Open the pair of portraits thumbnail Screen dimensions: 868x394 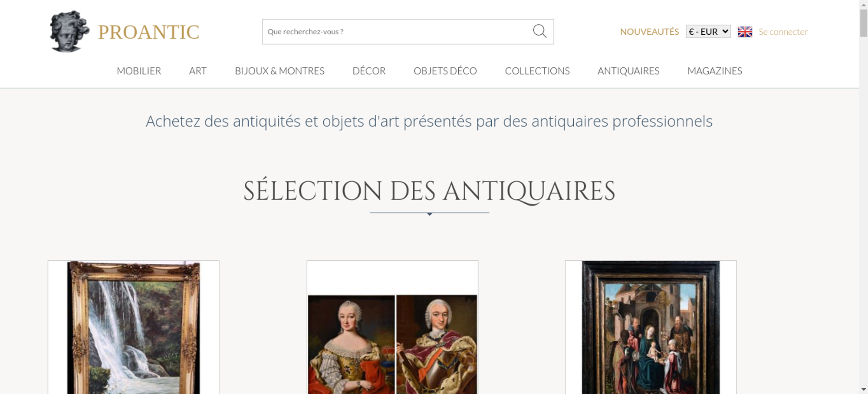392,327
